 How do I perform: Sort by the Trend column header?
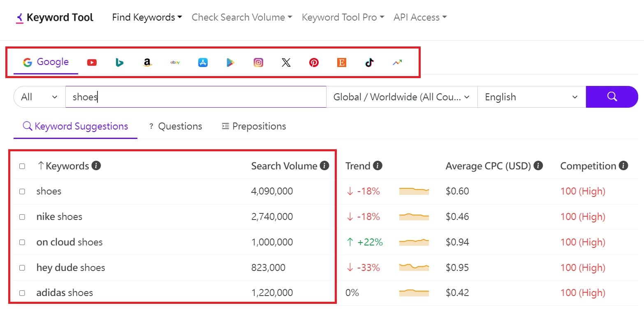358,166
